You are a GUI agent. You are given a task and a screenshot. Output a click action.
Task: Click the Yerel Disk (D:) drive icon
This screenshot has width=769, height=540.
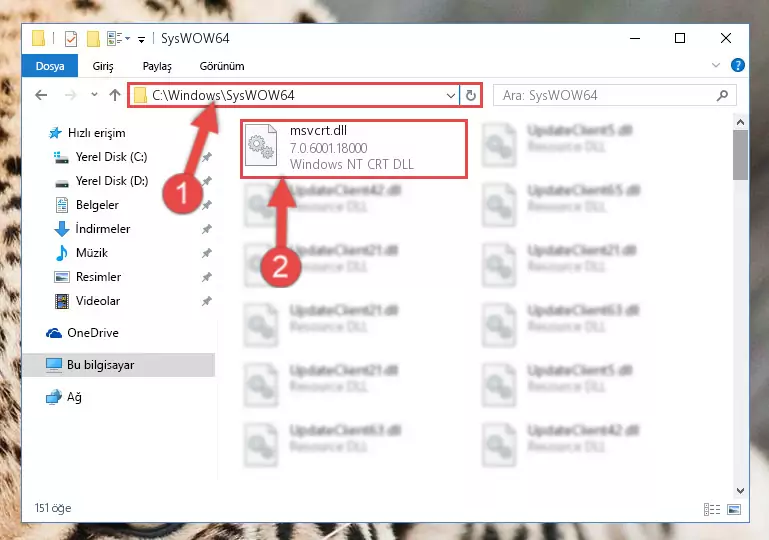tap(62, 182)
